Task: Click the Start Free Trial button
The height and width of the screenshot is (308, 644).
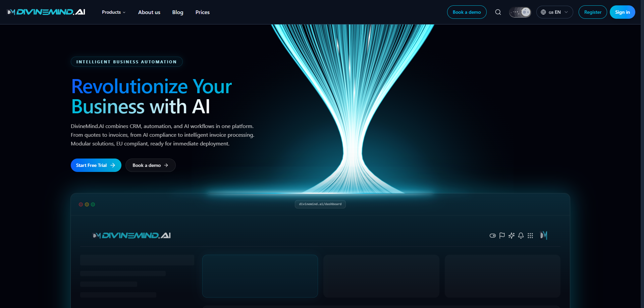Action: tap(96, 165)
